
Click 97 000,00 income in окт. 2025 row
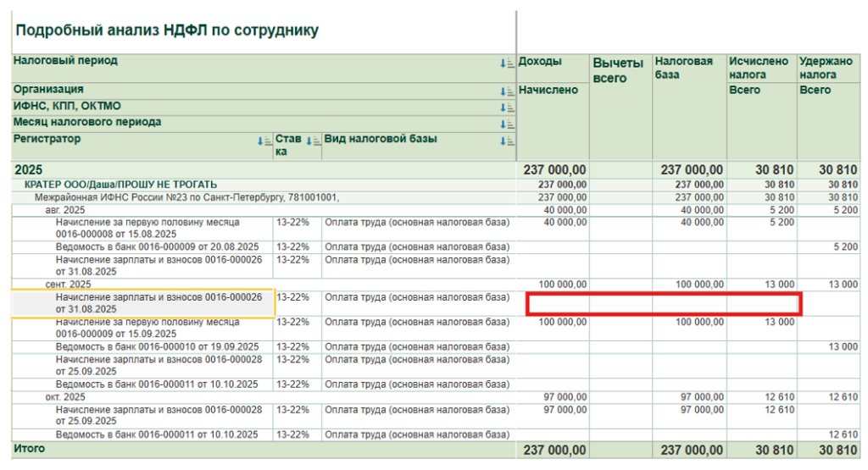click(x=565, y=397)
